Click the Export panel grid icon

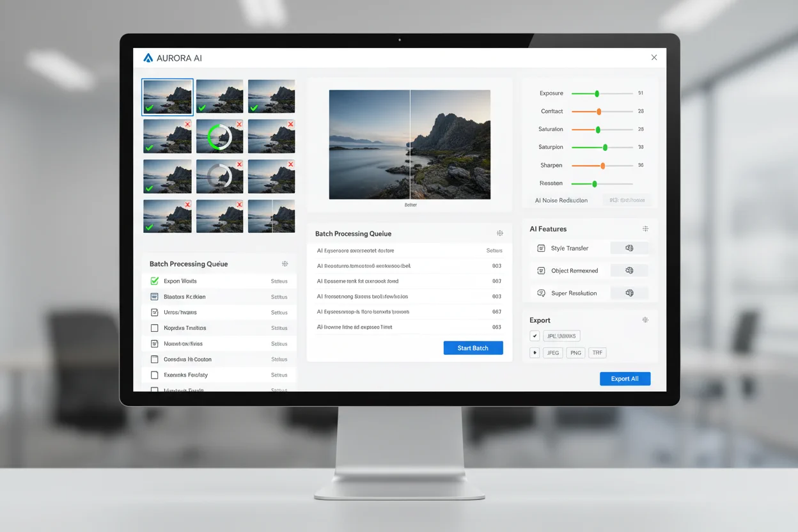pyautogui.click(x=645, y=320)
